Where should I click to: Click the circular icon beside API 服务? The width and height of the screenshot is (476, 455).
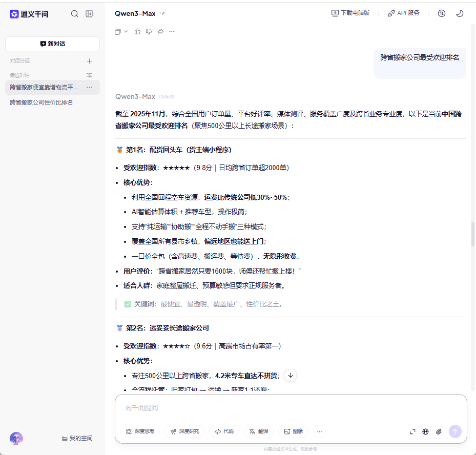(441, 13)
